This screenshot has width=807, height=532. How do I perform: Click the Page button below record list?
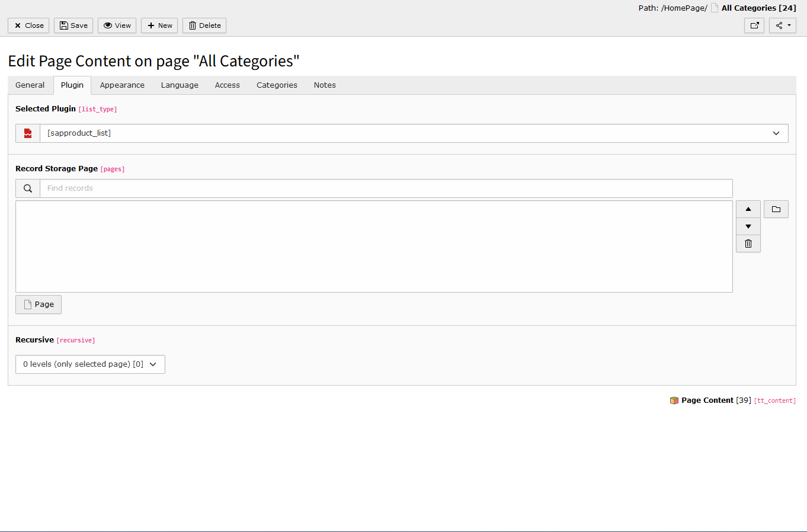coord(39,305)
